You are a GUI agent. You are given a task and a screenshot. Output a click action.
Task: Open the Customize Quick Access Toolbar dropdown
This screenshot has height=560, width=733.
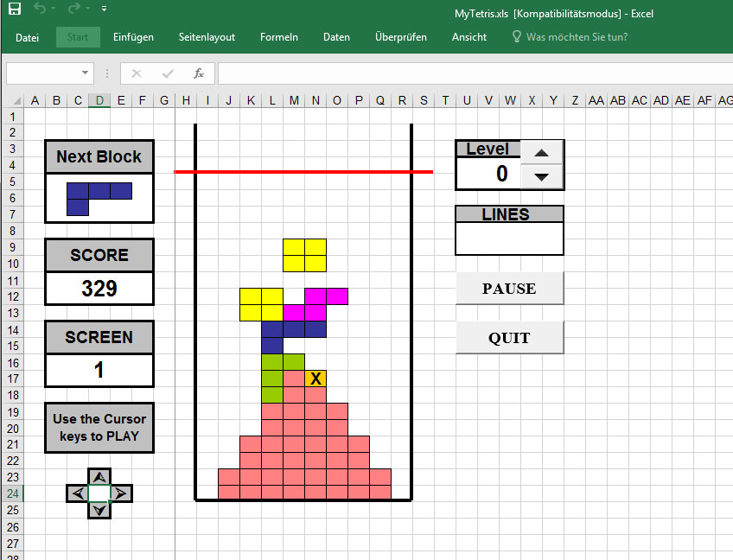[x=104, y=8]
